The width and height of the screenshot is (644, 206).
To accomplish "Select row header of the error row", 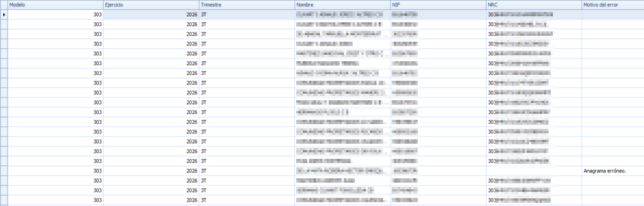I will click(4, 171).
